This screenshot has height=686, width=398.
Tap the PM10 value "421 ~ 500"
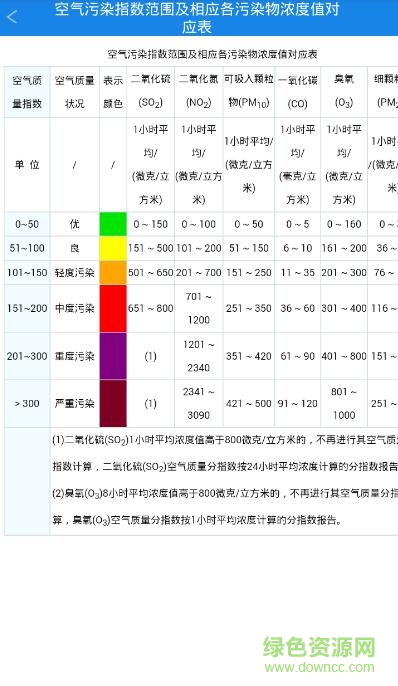pos(249,403)
